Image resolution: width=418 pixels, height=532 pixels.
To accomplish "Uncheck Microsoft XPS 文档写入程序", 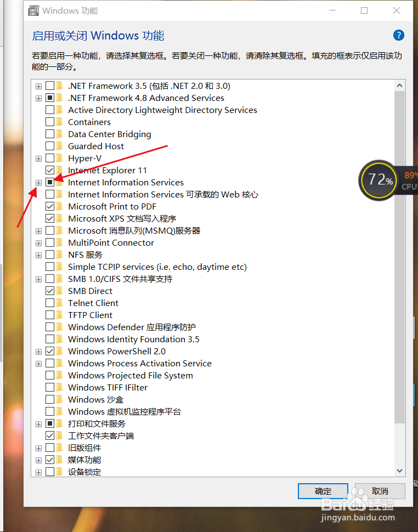I will (x=50, y=218).
